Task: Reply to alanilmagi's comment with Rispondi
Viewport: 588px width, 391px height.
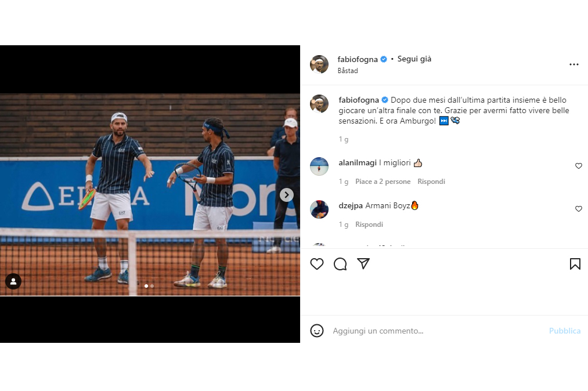Action: tap(431, 182)
